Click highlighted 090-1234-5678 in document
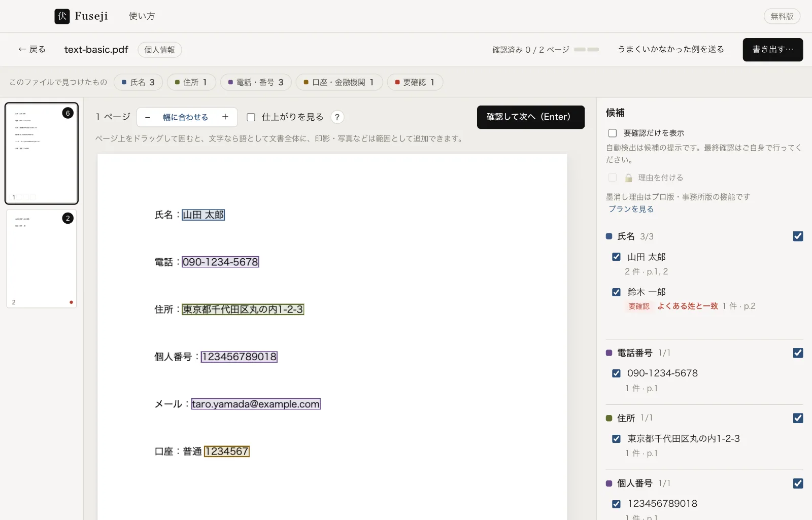Image resolution: width=812 pixels, height=520 pixels. coord(220,262)
